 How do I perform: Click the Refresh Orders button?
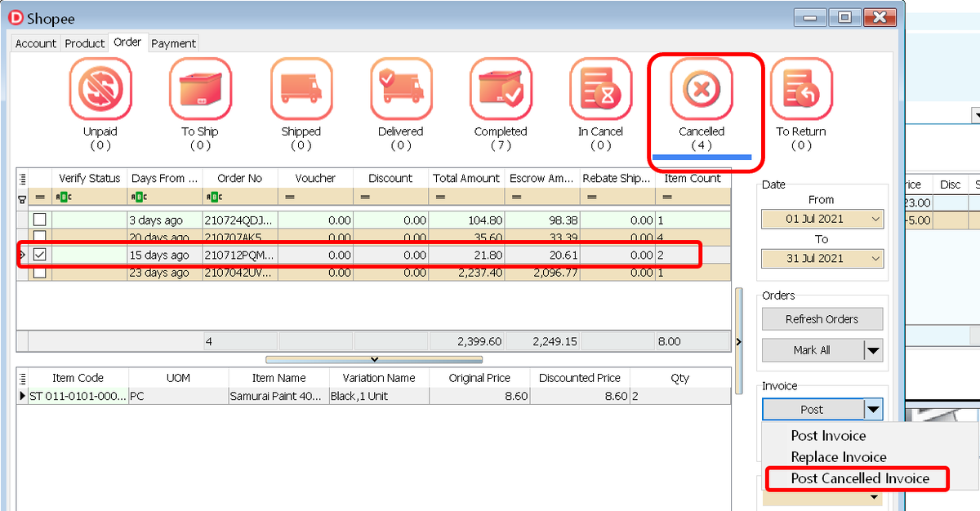click(x=822, y=319)
